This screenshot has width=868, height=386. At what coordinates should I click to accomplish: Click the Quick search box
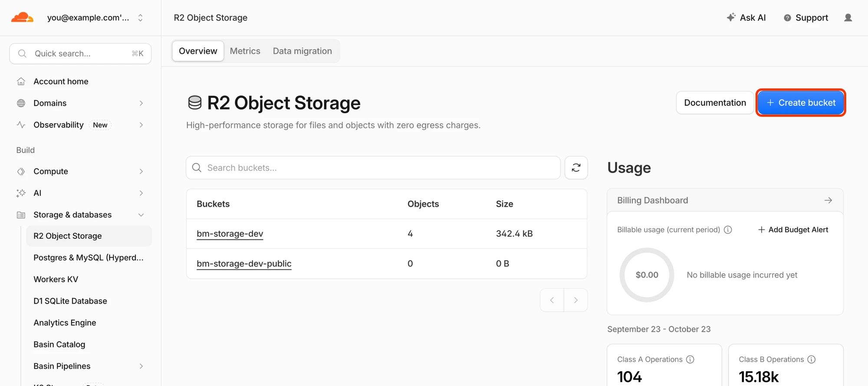[80, 54]
